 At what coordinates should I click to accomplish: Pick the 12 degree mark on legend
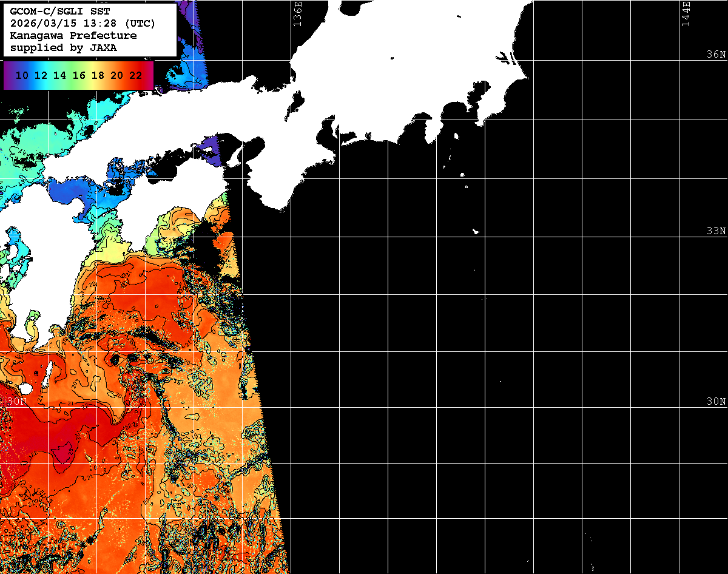tap(41, 76)
